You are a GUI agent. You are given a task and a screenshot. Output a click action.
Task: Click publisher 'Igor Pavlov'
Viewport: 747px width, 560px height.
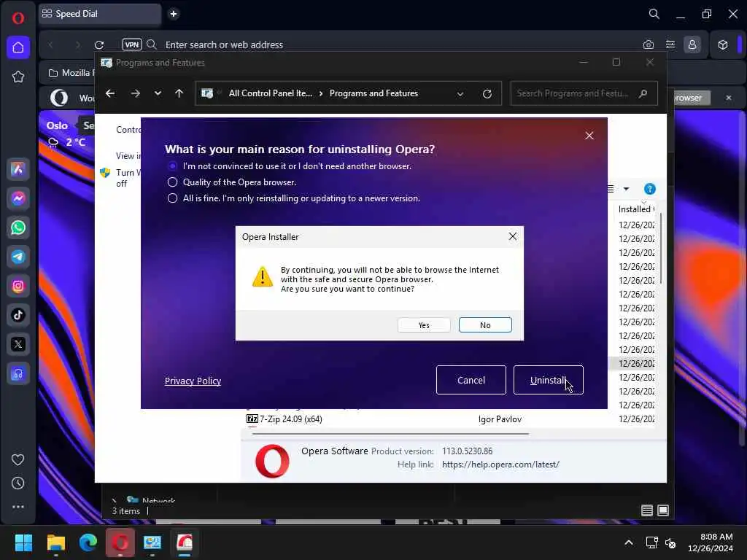coord(500,419)
